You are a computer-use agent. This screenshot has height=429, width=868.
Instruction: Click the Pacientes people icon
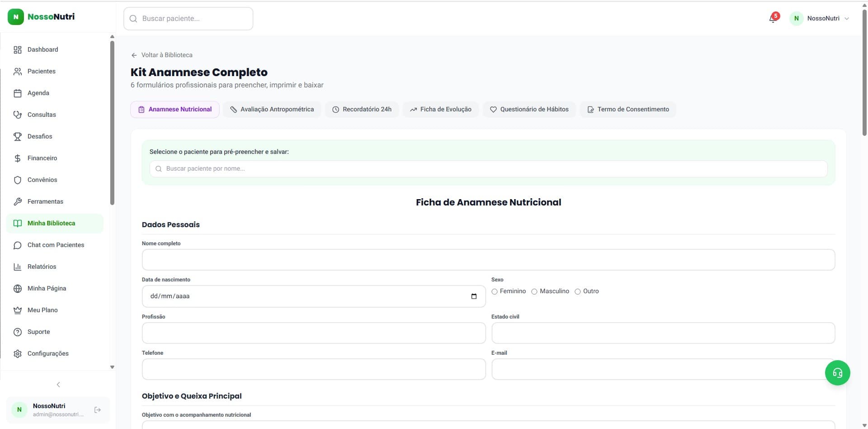tap(18, 71)
